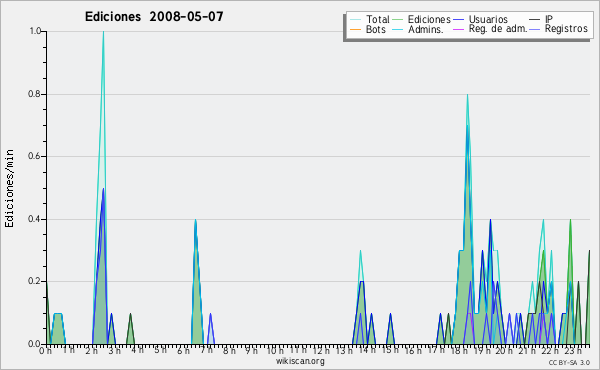
Task: Click the 'wikiscan.org' label under the chart
Action: [300, 361]
